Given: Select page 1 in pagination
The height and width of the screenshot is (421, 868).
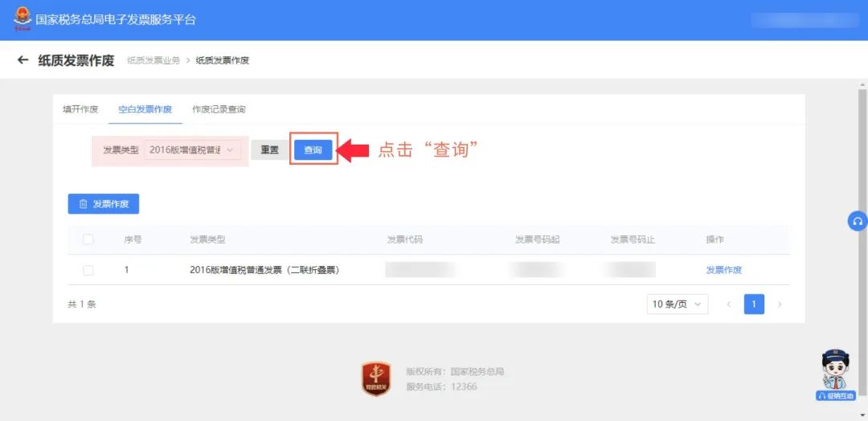Looking at the screenshot, I should (754, 304).
